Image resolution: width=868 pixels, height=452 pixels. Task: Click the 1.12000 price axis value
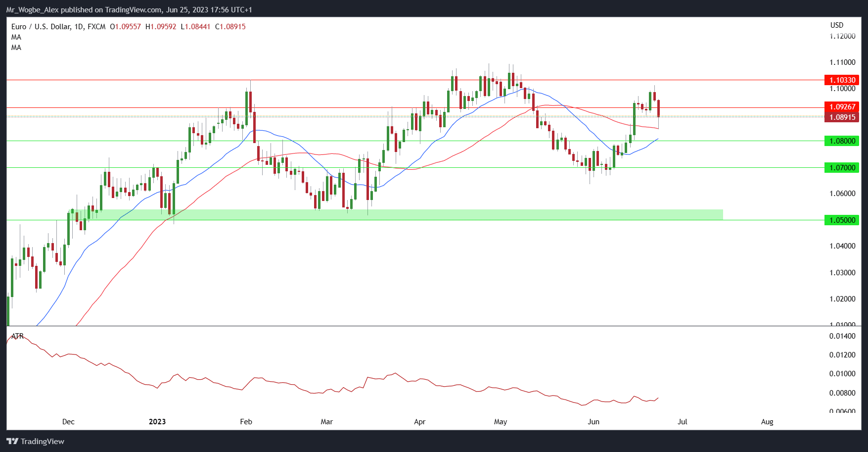click(x=842, y=36)
